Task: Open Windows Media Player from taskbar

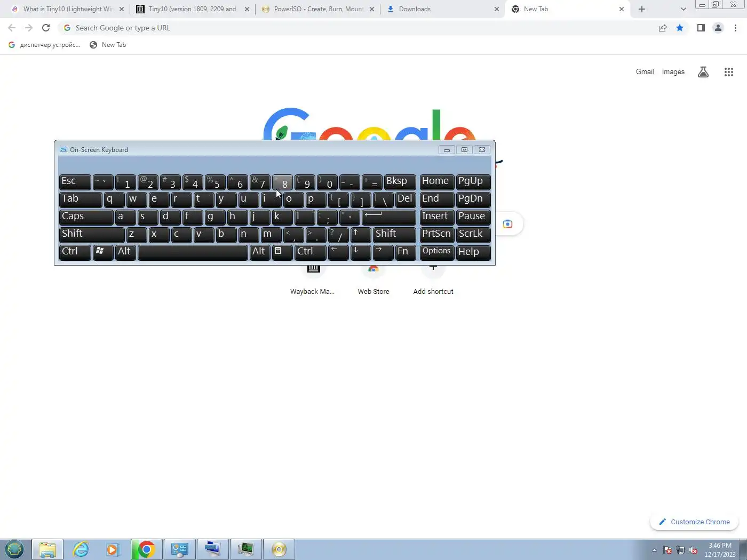Action: click(113, 549)
